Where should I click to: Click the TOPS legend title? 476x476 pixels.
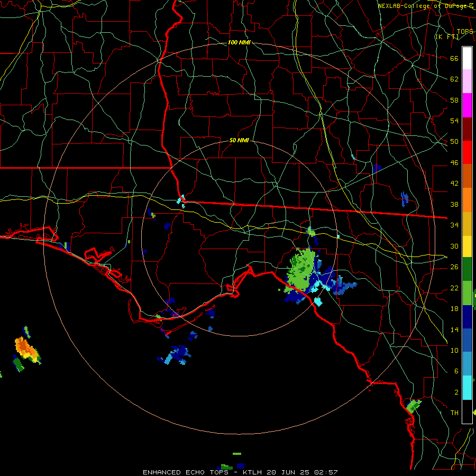465,31
